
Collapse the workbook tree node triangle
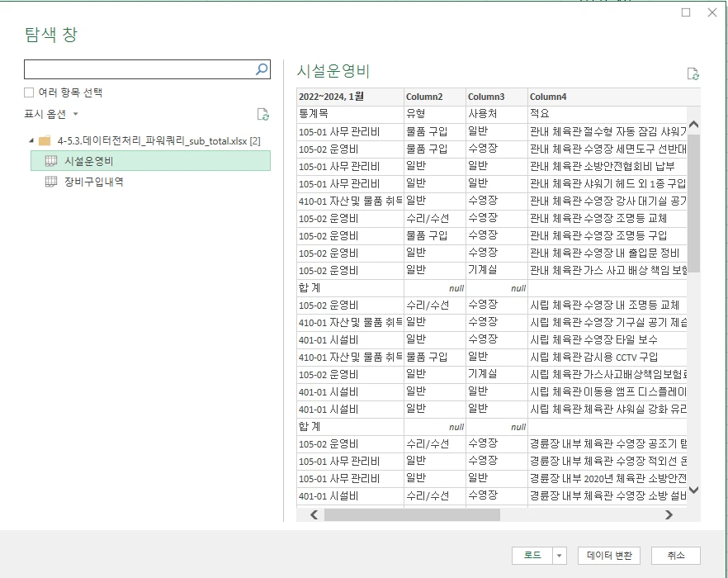(x=31, y=140)
